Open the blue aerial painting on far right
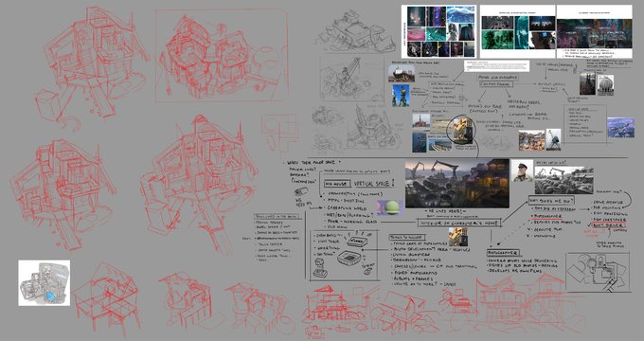This screenshot has height=341, width=644. pyautogui.click(x=620, y=127)
